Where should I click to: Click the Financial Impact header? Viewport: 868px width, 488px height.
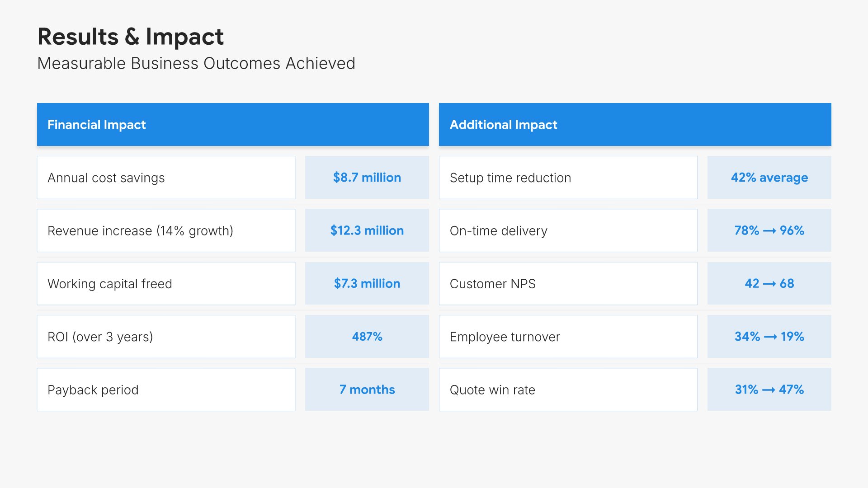pos(232,125)
